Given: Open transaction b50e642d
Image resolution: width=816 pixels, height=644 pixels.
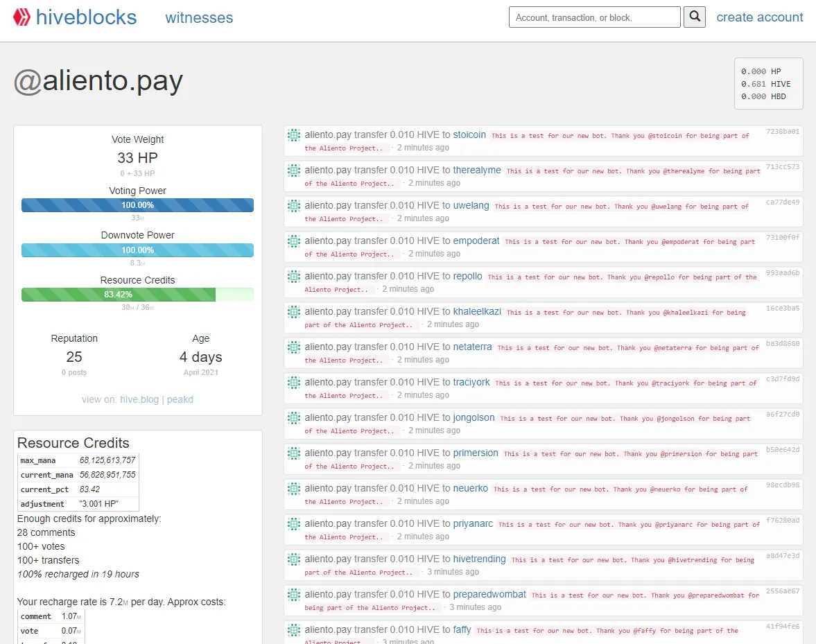Looking at the screenshot, I should pos(783,450).
